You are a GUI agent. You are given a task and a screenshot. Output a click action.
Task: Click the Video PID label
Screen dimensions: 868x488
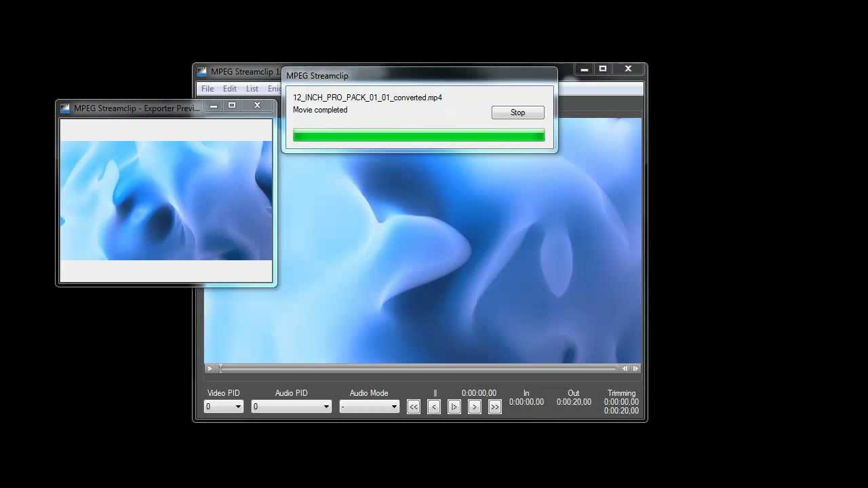pos(223,393)
